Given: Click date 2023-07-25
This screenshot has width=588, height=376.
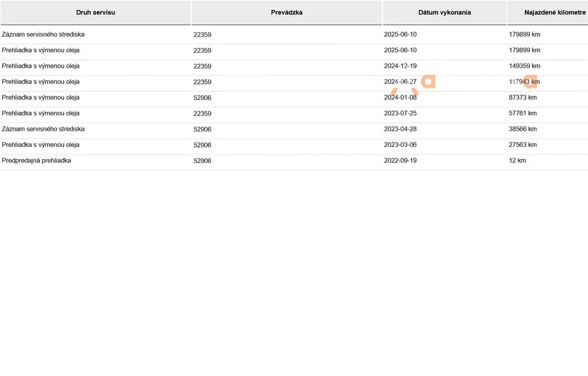Looking at the screenshot, I should tap(400, 113).
